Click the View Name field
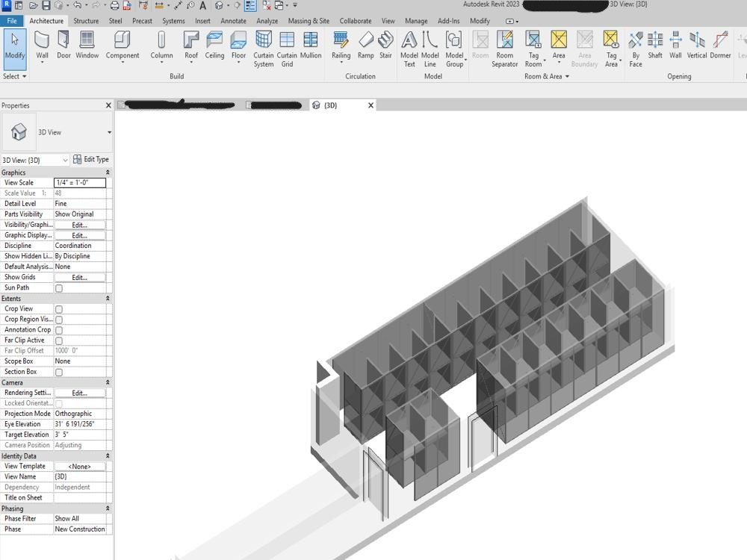This screenshot has height=560, width=747. [x=80, y=476]
